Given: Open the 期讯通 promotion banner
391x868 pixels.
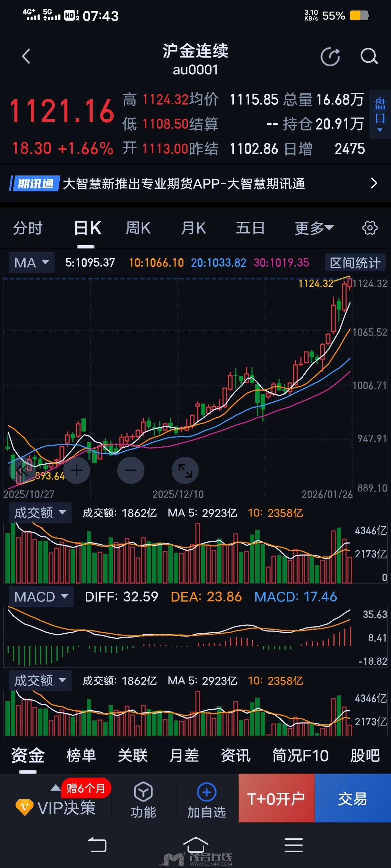Looking at the screenshot, I should (x=195, y=184).
